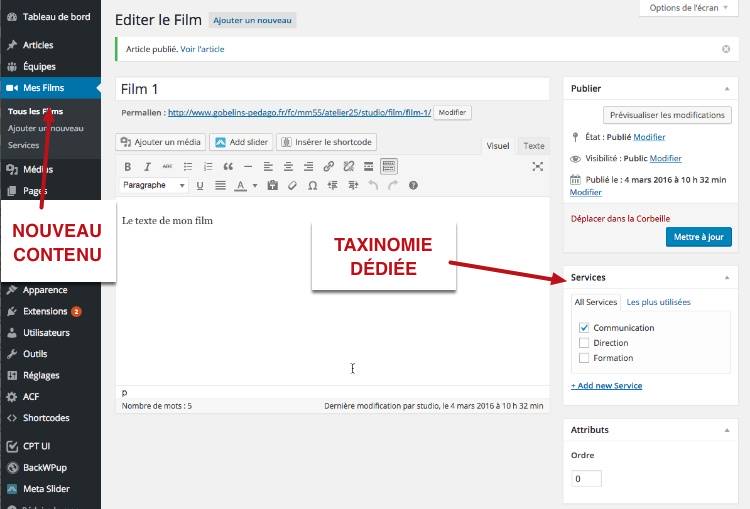
Task: Redo the last edit
Action: coord(393,185)
